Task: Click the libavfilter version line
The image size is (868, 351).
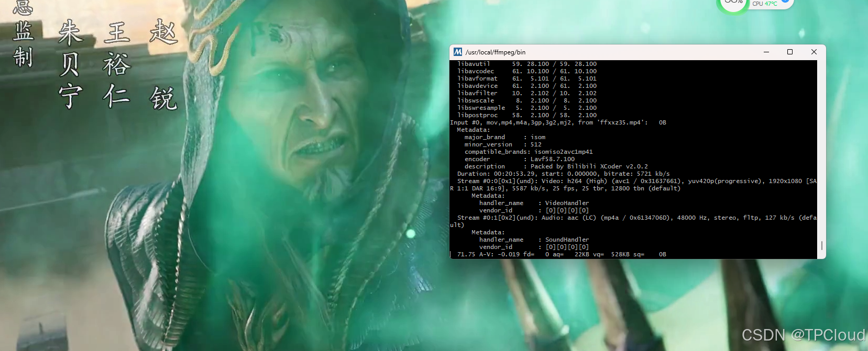Action: 527,93
